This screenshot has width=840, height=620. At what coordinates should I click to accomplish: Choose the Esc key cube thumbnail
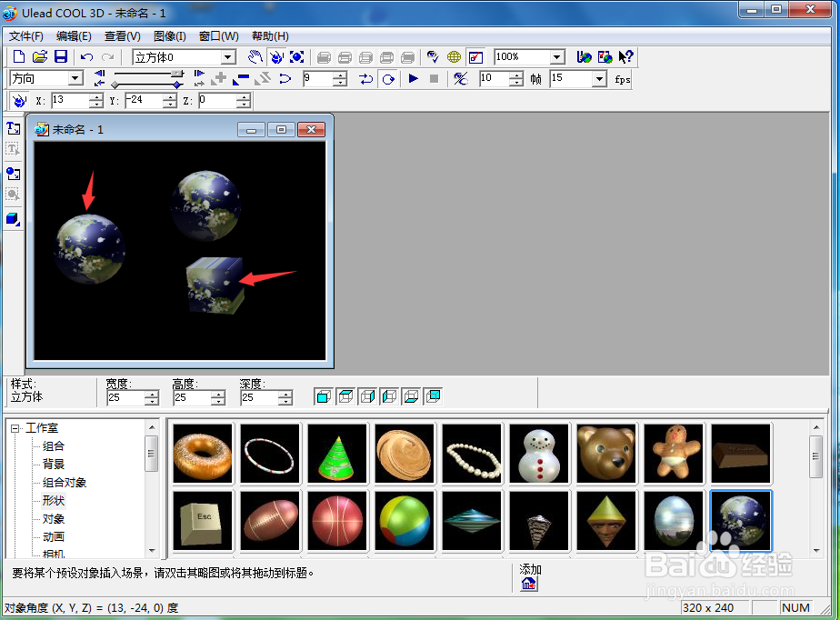tap(203, 521)
